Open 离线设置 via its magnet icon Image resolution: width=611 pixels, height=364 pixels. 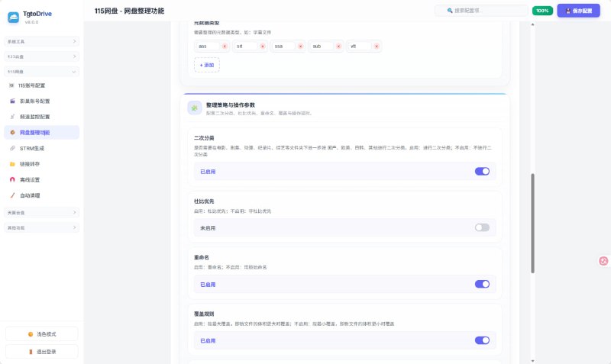[x=12, y=180]
